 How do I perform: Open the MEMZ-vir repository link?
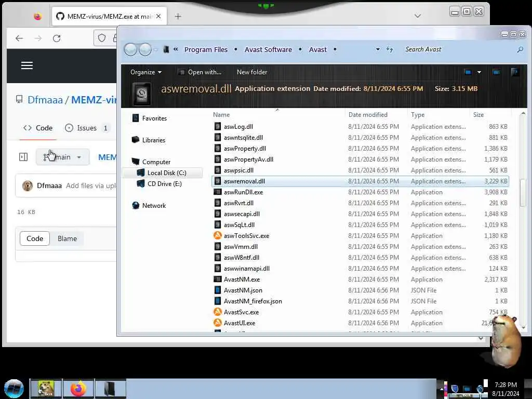(x=94, y=100)
